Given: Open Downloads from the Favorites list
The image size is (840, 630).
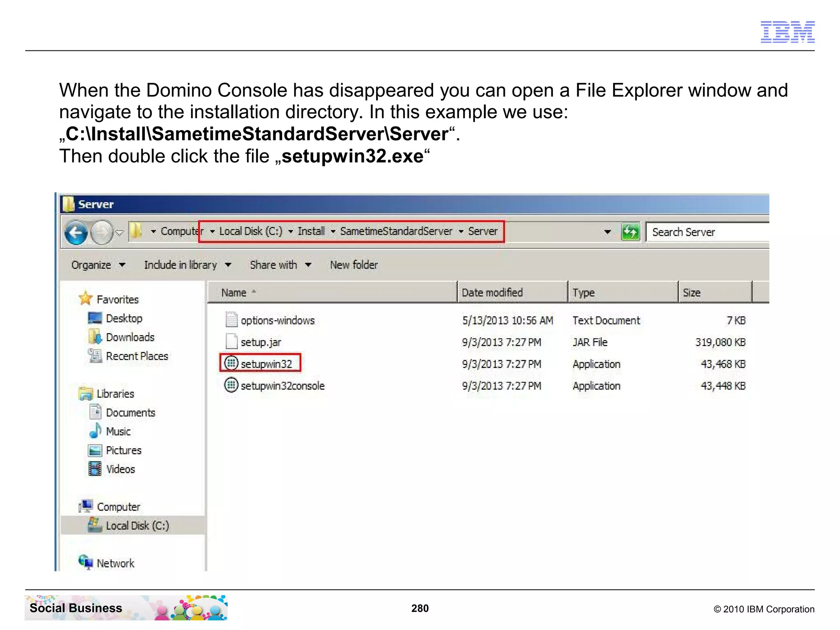Looking at the screenshot, I should pyautogui.click(x=130, y=338).
